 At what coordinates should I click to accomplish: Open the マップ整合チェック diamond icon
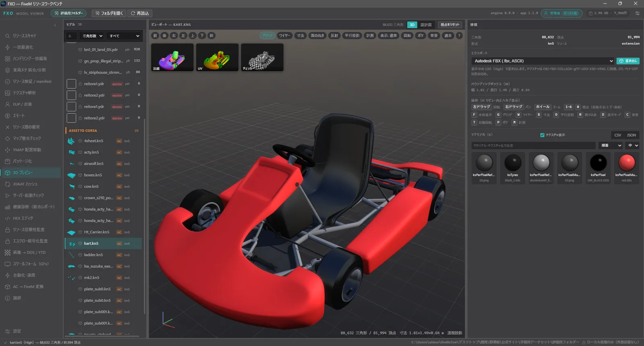7,138
